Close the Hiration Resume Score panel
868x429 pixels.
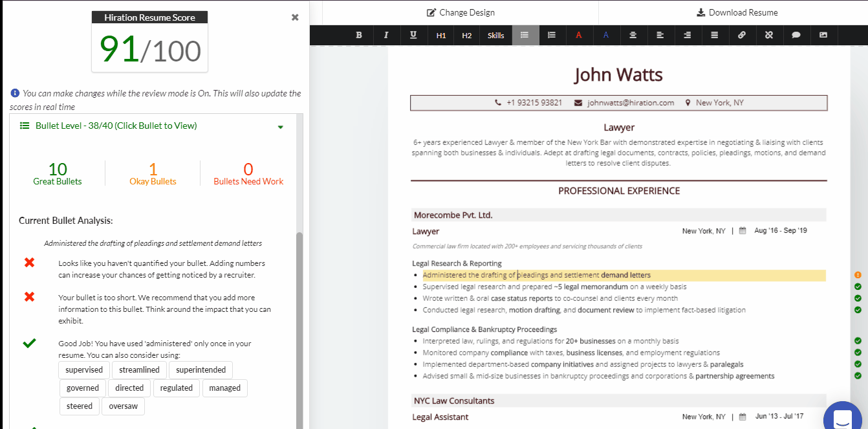295,17
